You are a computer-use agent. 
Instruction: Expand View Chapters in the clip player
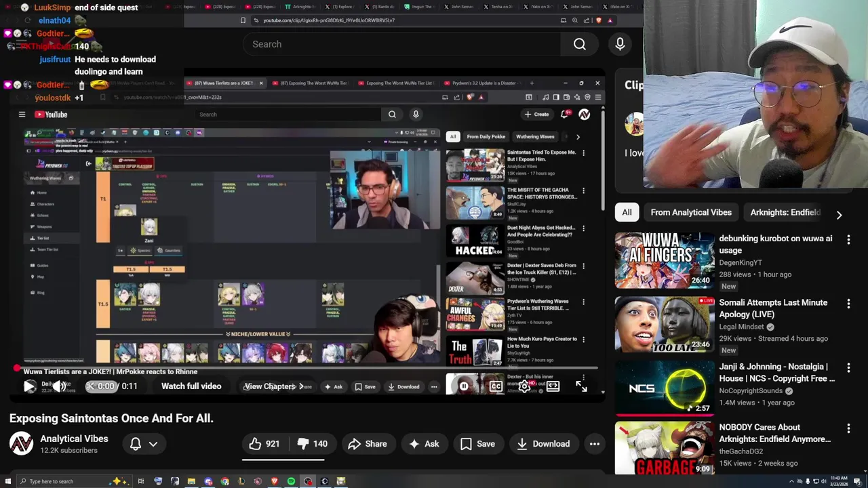coord(273,386)
